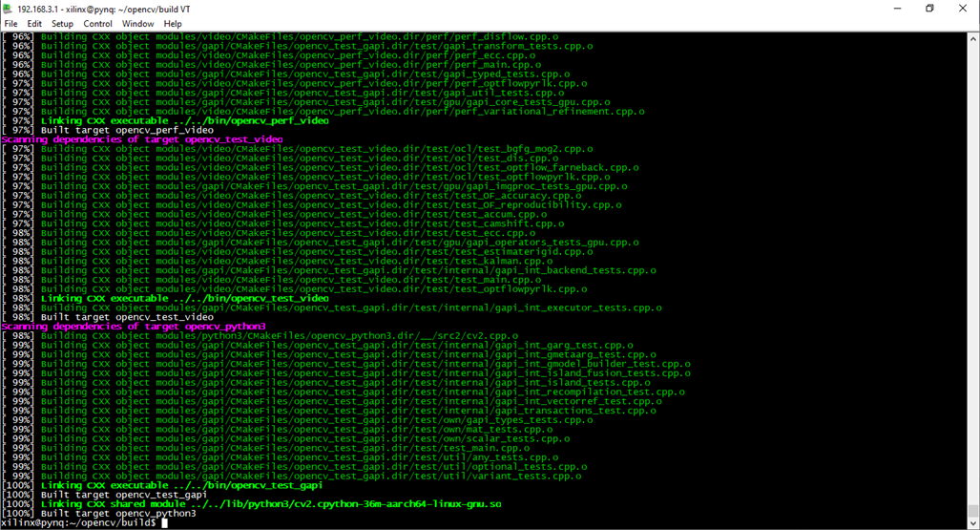Click 'Linking CXX executable' opencv_test_video line

pyautogui.click(x=165, y=298)
